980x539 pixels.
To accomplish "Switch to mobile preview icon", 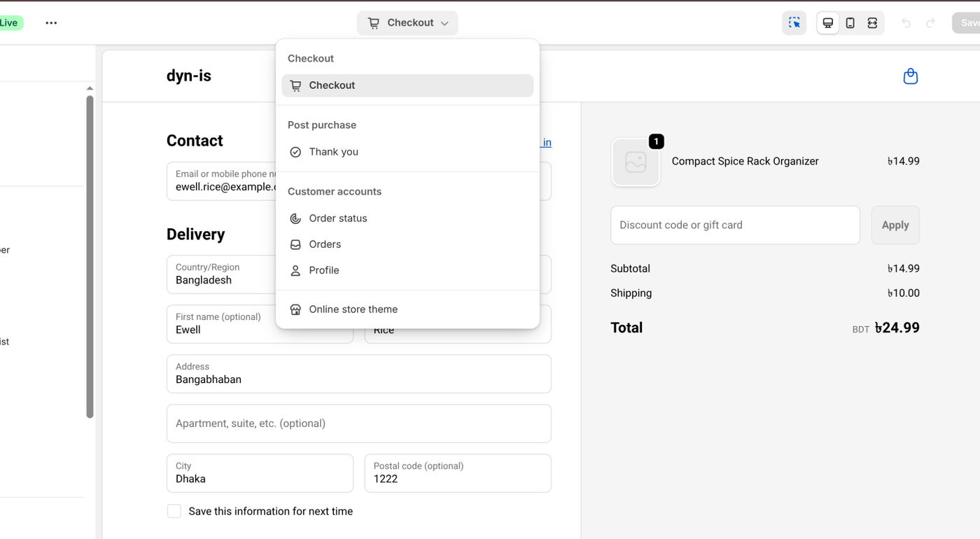I will click(x=850, y=23).
